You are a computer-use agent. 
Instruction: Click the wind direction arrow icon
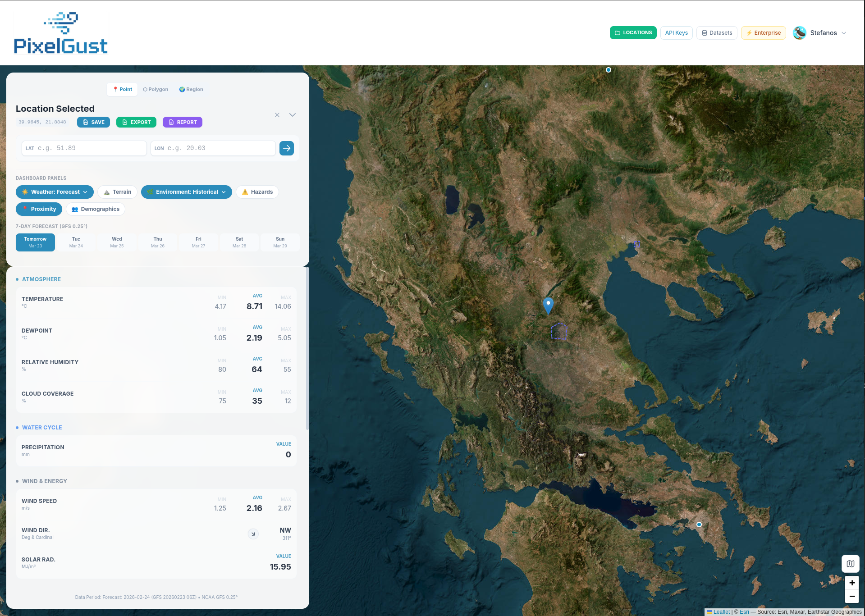pyautogui.click(x=253, y=534)
